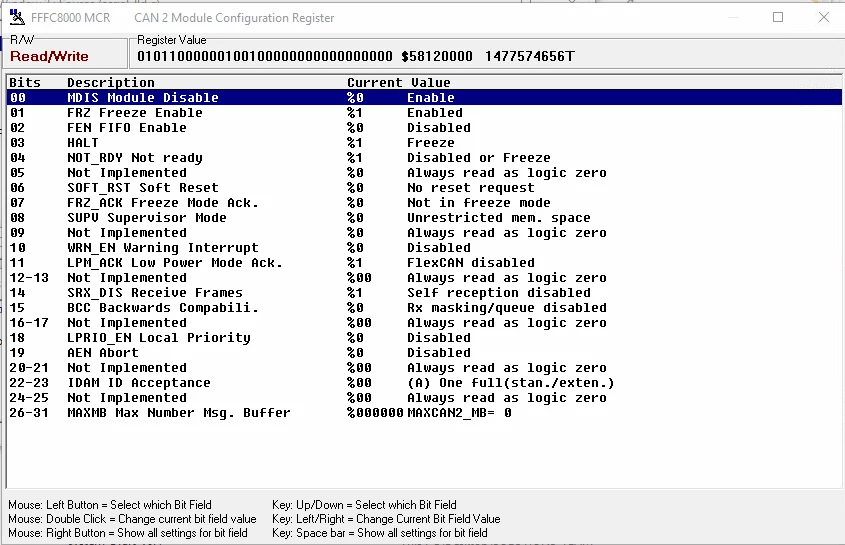Select the HALT bit field row

click(424, 143)
